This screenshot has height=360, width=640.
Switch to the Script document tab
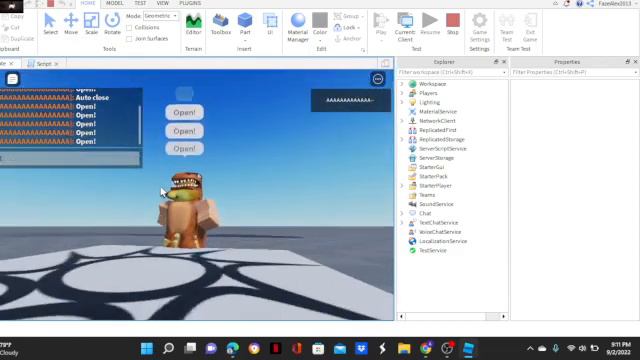(x=44, y=64)
